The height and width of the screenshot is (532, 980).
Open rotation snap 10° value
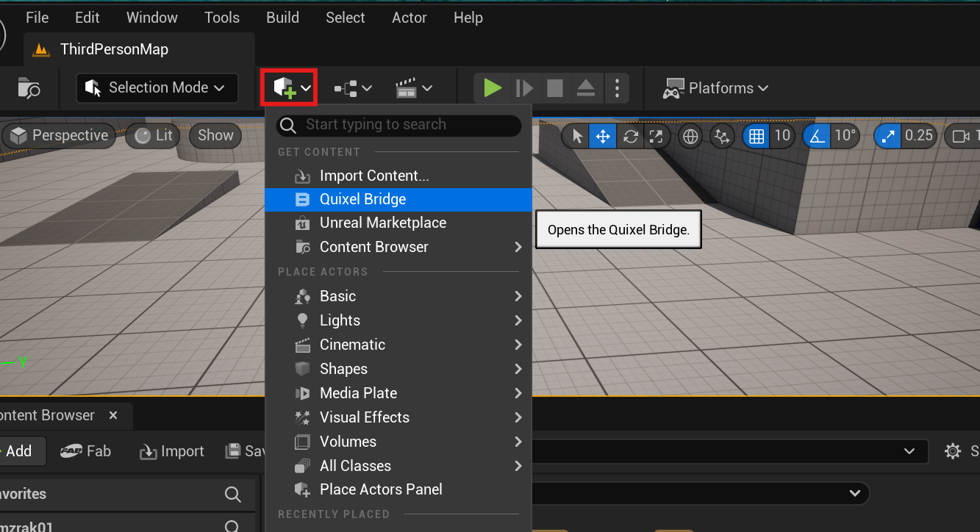(x=845, y=135)
